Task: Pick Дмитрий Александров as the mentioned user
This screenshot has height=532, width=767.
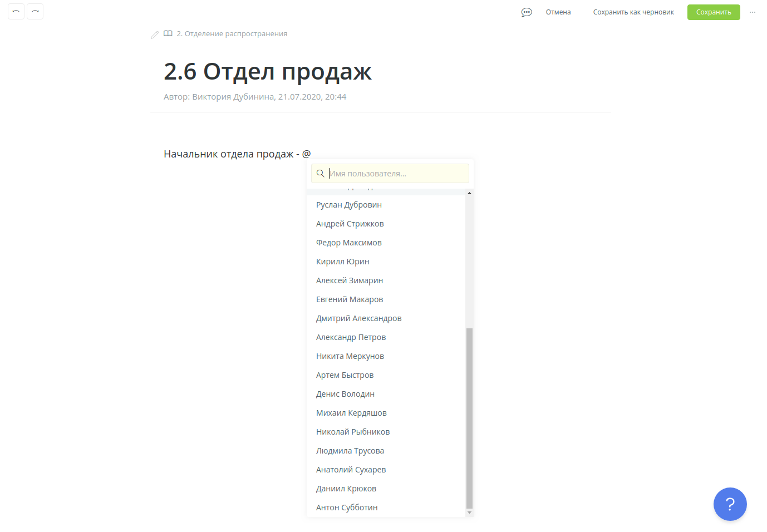Action: click(x=359, y=318)
